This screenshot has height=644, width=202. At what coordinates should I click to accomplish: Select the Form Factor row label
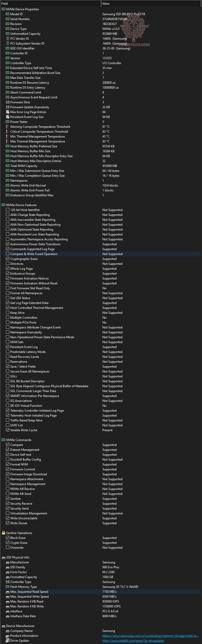pos(19,572)
